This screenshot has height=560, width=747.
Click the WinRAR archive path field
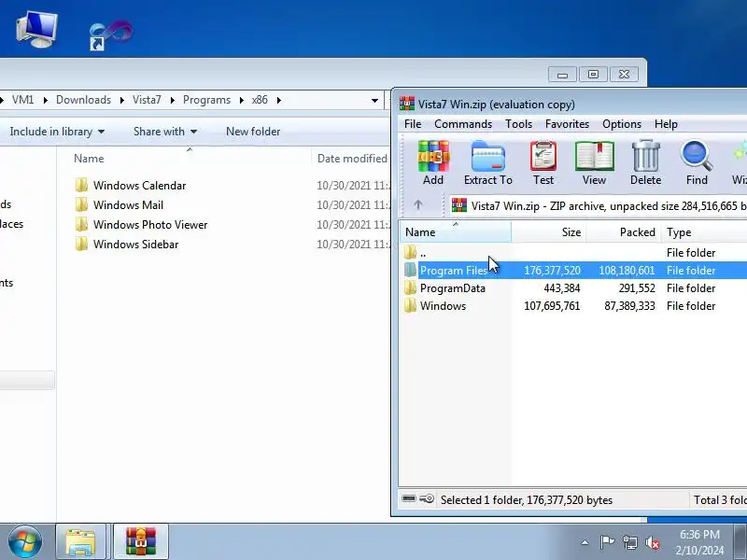(599, 205)
